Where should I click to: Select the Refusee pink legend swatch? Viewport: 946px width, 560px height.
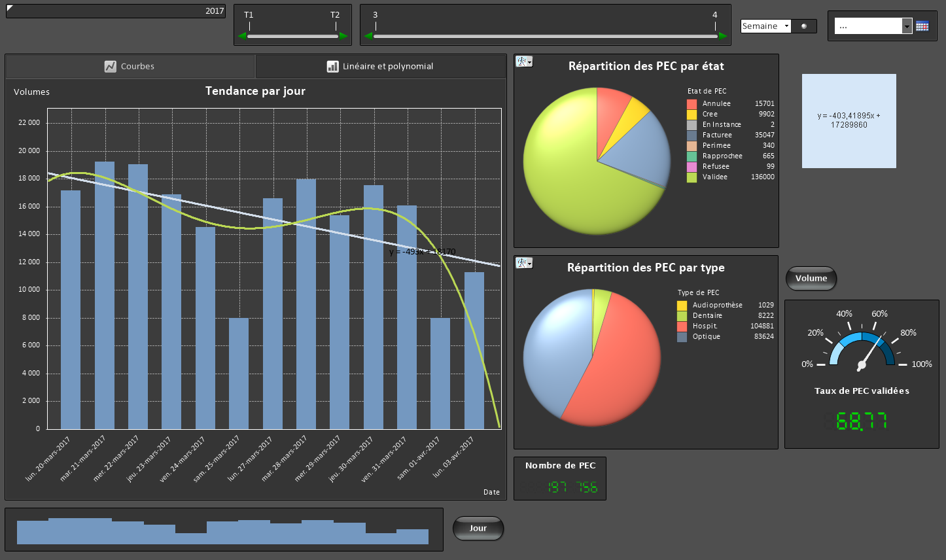pos(692,167)
